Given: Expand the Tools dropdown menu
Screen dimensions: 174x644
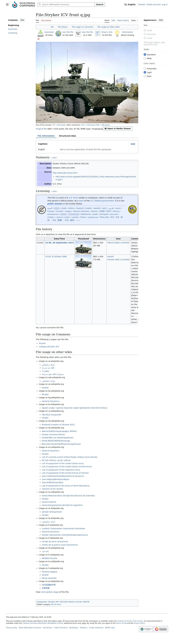Looking at the screenshot, I should pos(134,21).
